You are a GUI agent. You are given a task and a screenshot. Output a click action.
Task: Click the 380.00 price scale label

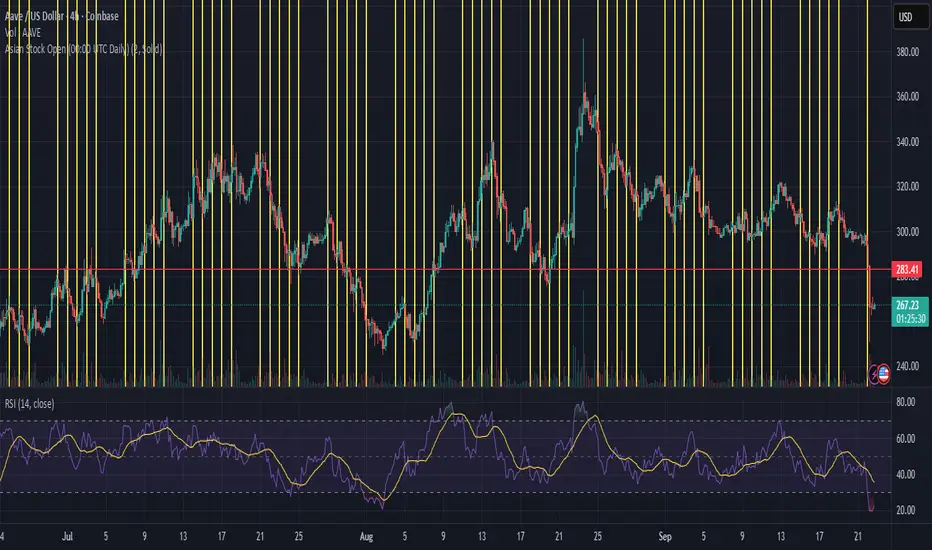[x=908, y=52]
